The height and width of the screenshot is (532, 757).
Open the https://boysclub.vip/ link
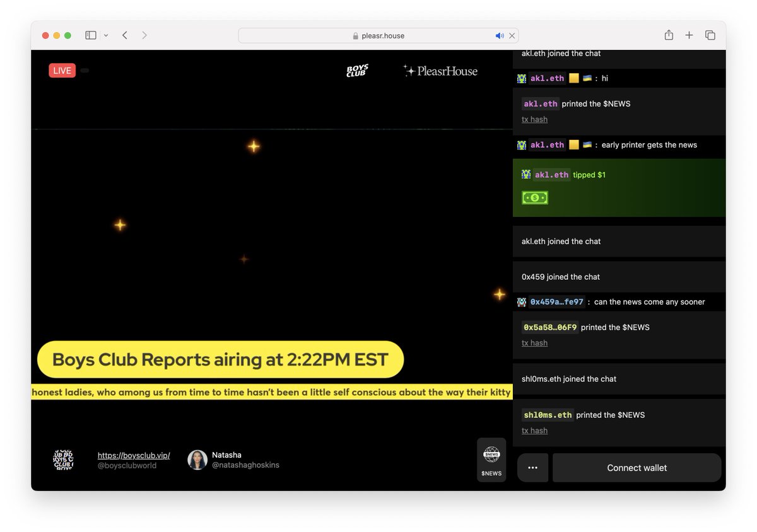pyautogui.click(x=134, y=455)
